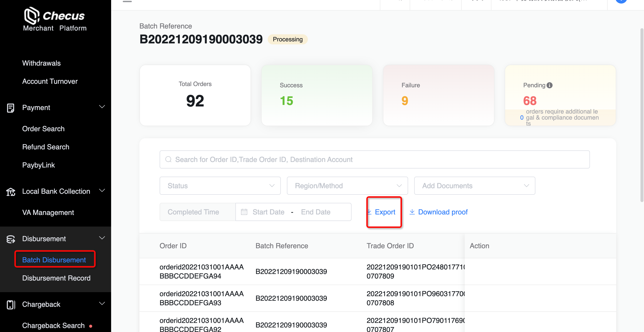The height and width of the screenshot is (332, 644).
Task: Click the Disbursement sidebar icon
Action: pyautogui.click(x=11, y=239)
